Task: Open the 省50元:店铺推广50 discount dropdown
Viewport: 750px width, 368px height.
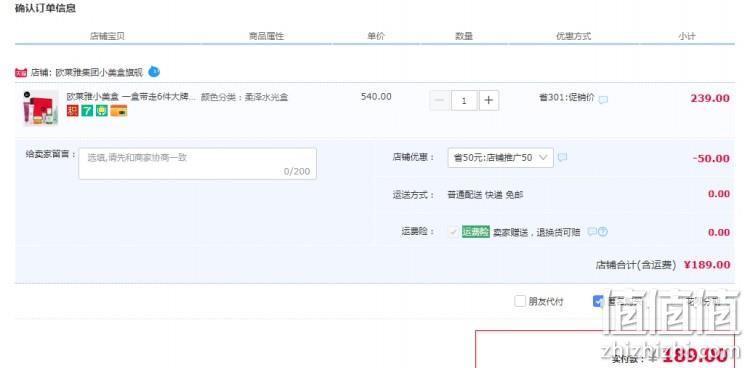Action: [500, 157]
